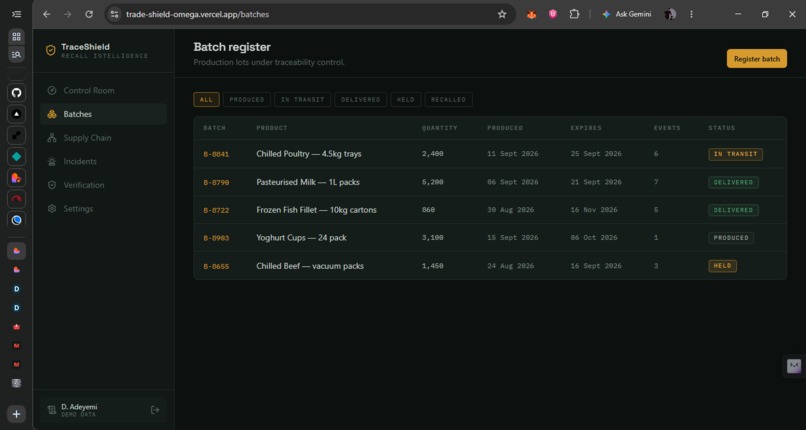Switch to the blue circle tab
Image resolution: width=806 pixels, height=430 pixels.
pyautogui.click(x=16, y=220)
